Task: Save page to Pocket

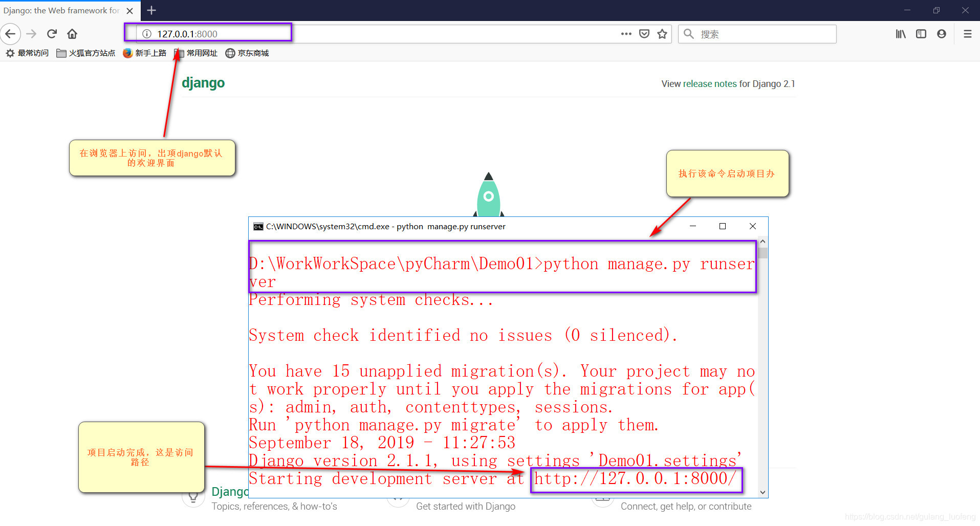Action: pos(644,34)
